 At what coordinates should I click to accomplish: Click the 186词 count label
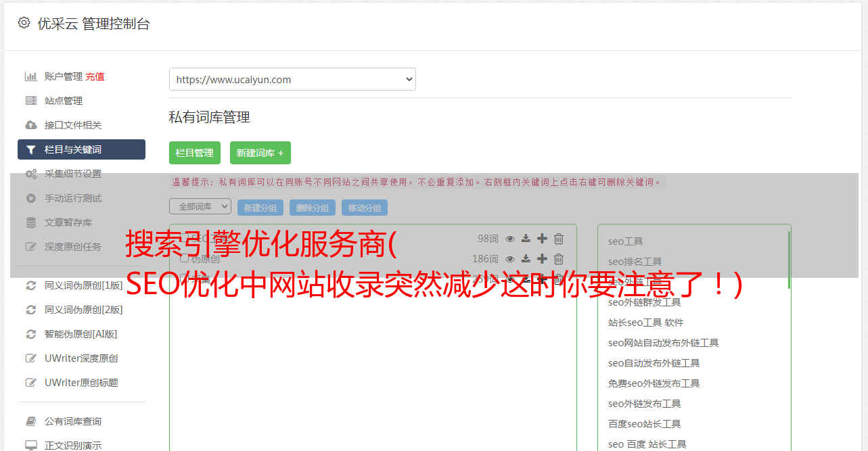[485, 259]
